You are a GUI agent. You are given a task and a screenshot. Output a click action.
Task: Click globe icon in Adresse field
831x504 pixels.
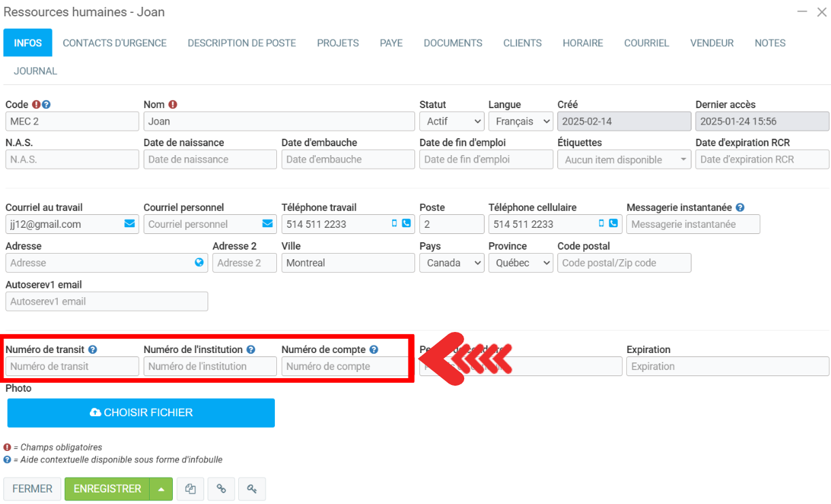tap(199, 263)
